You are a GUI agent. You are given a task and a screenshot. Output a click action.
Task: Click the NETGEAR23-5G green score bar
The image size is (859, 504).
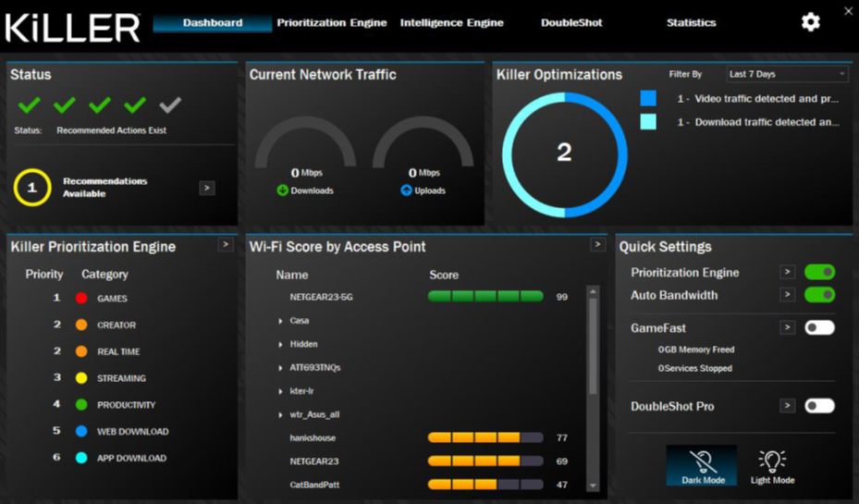[485, 296]
